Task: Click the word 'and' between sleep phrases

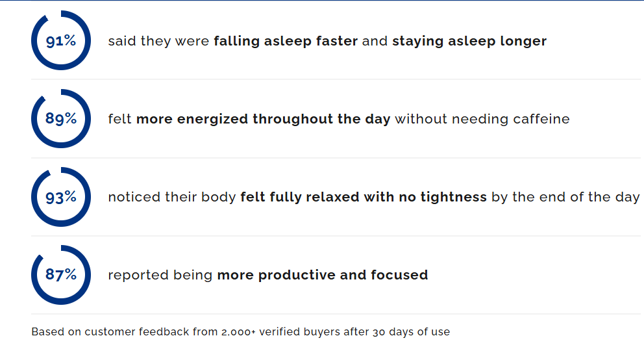Action: pyautogui.click(x=375, y=41)
